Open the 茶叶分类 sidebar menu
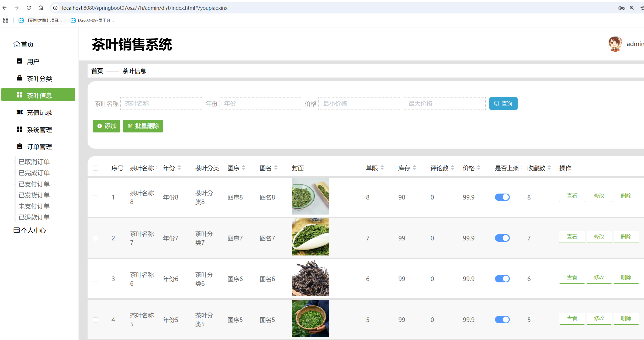 (x=39, y=79)
